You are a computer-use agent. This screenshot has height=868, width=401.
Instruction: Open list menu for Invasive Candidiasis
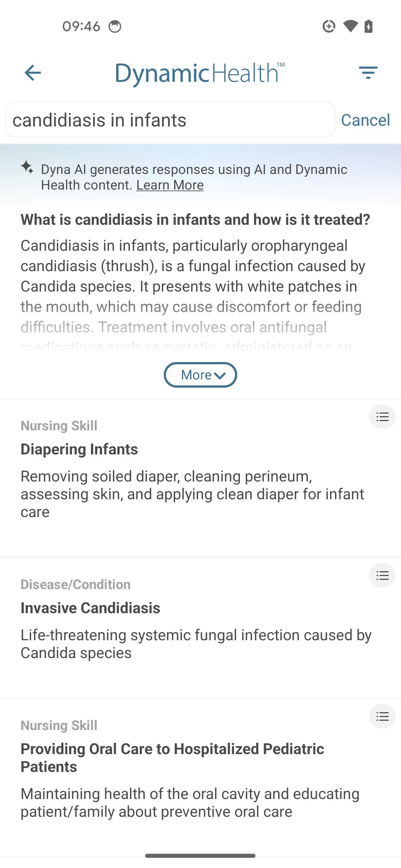382,575
